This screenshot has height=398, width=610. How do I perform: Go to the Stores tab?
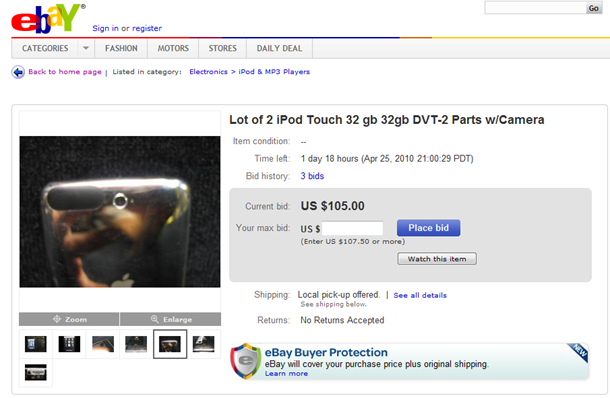tap(223, 48)
